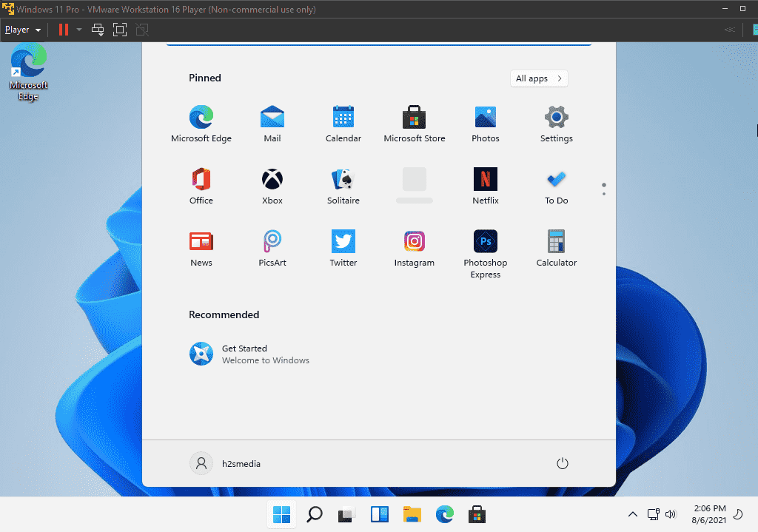This screenshot has height=532, width=758.
Task: Open Task View on the taskbar
Action: tap(346, 514)
